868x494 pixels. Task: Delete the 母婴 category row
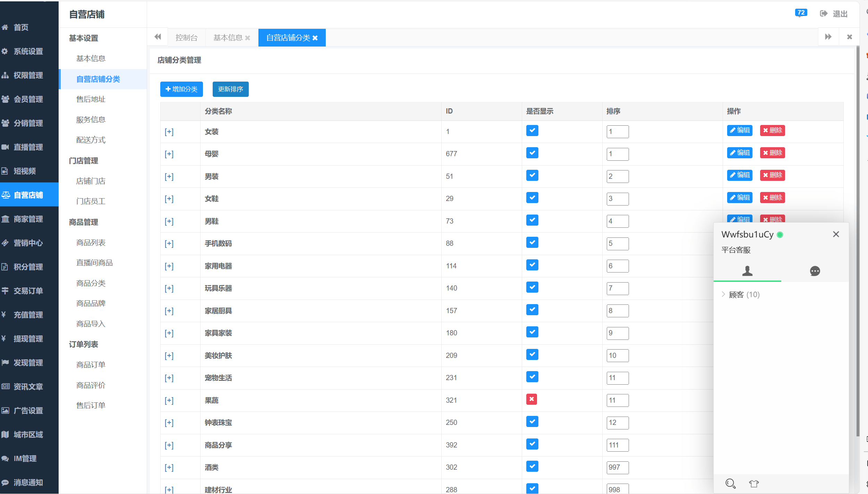click(772, 153)
